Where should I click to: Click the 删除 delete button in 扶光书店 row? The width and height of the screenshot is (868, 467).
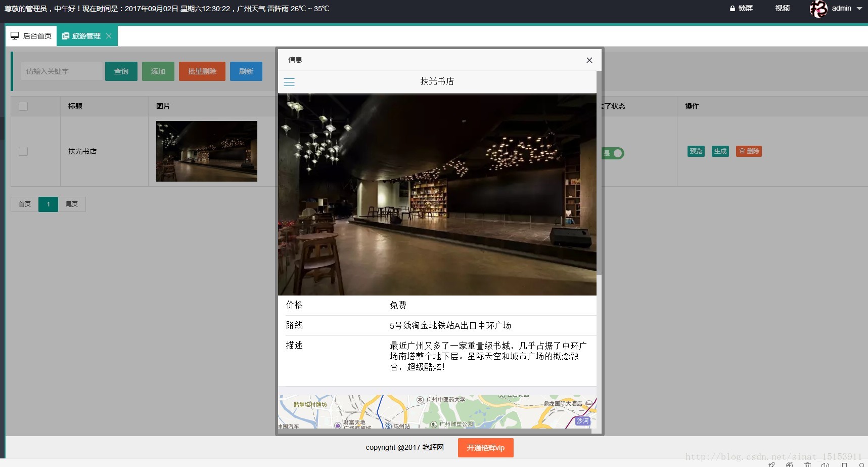(x=749, y=151)
